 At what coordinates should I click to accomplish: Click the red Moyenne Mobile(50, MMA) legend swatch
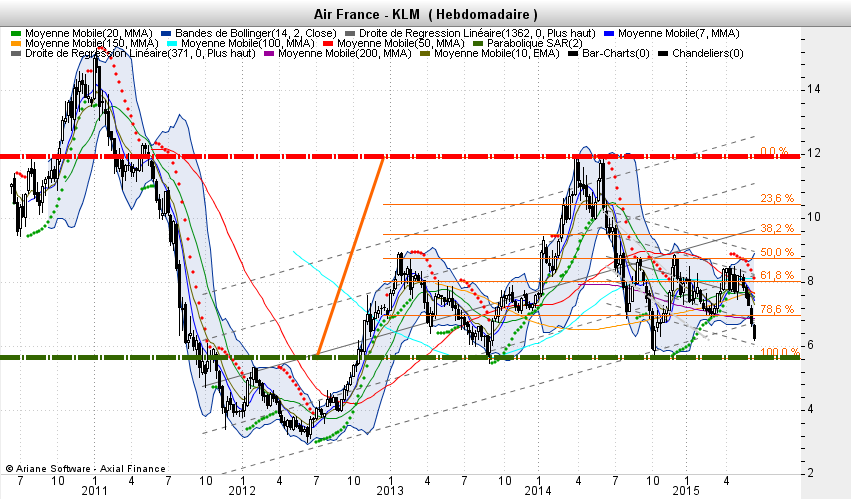point(328,43)
